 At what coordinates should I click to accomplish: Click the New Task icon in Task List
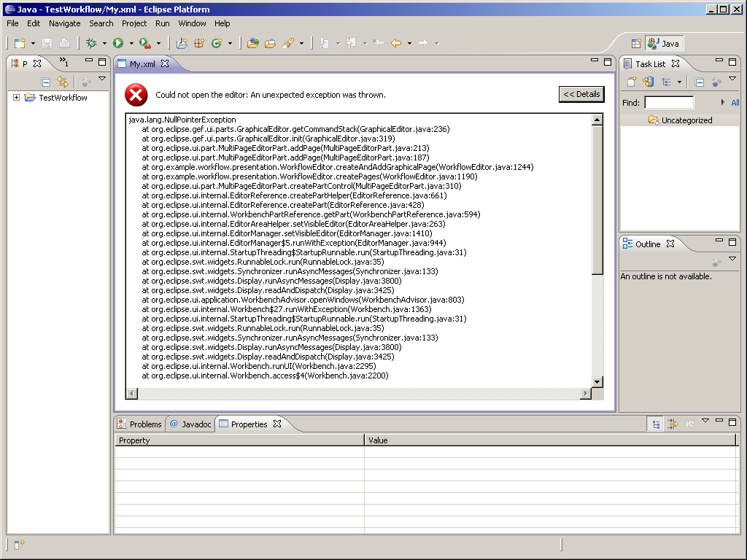click(x=632, y=82)
